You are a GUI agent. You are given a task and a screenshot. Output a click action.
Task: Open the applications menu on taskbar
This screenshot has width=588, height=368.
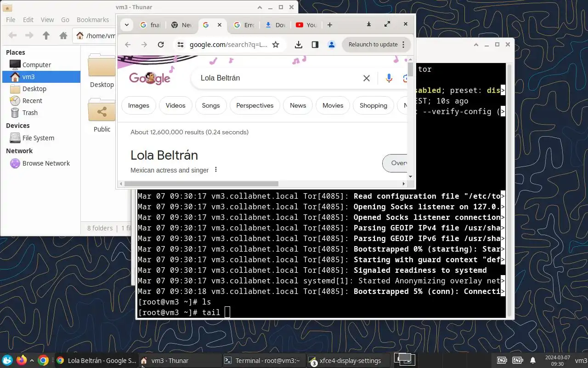(x=7, y=360)
